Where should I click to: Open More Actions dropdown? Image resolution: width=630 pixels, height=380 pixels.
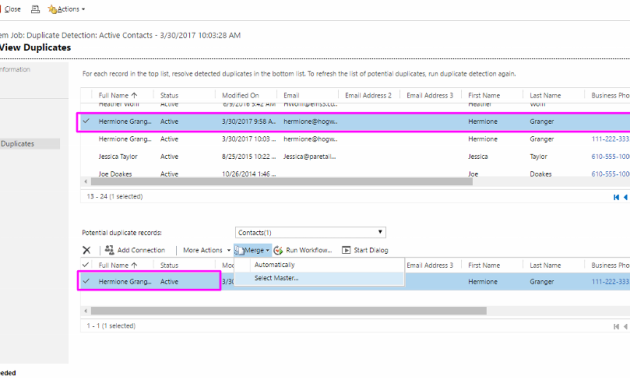point(207,250)
